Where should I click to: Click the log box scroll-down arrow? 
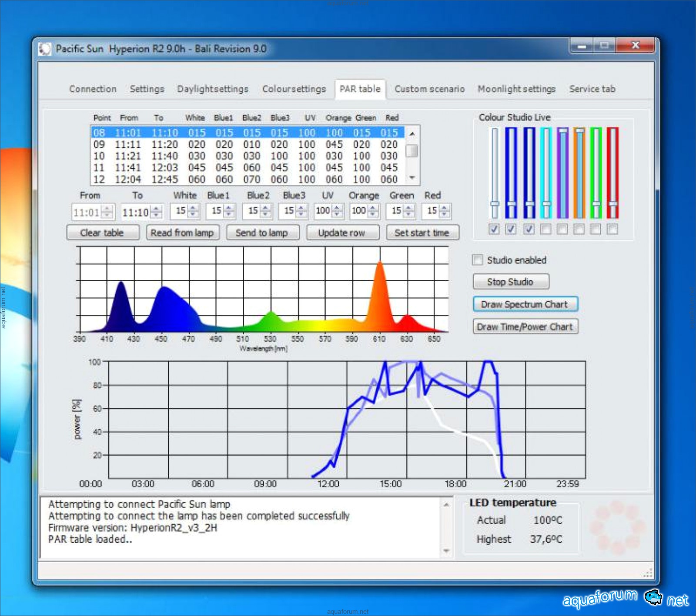(x=446, y=551)
